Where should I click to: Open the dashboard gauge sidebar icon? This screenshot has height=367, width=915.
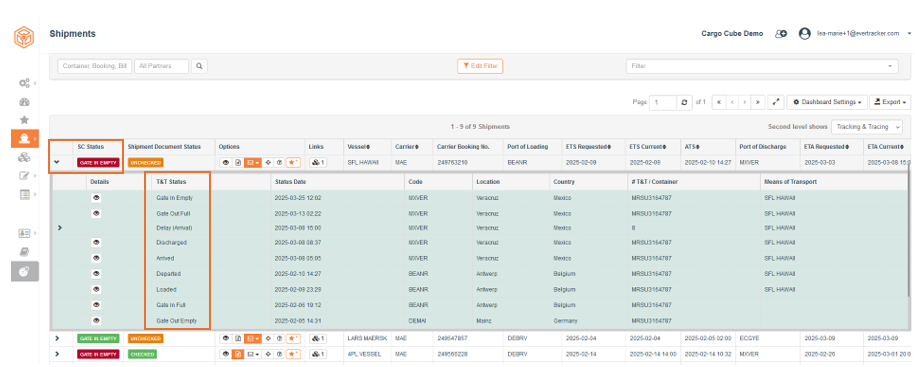pyautogui.click(x=24, y=102)
